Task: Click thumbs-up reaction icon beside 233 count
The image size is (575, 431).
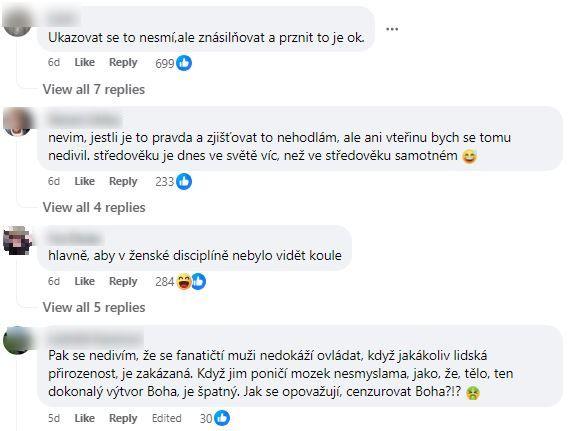Action: 184,182
